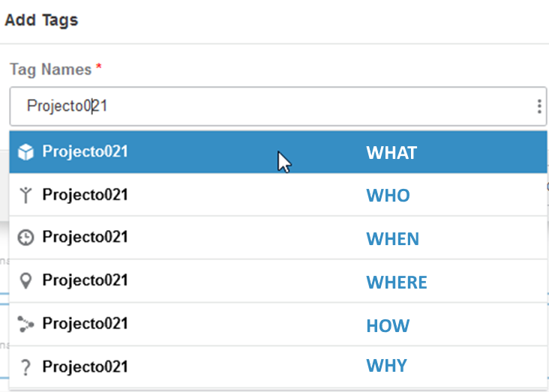This screenshot has height=392, width=549.
Task: Click the HOW category label
Action: click(388, 326)
